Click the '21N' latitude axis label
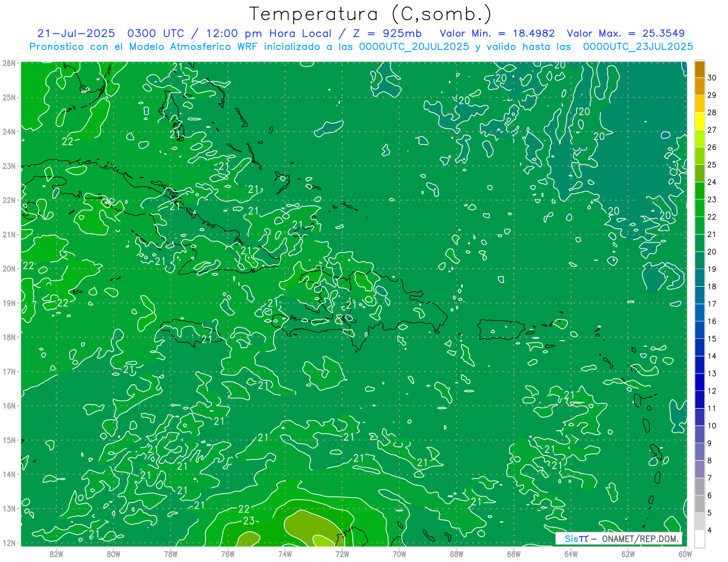 pyautogui.click(x=8, y=234)
